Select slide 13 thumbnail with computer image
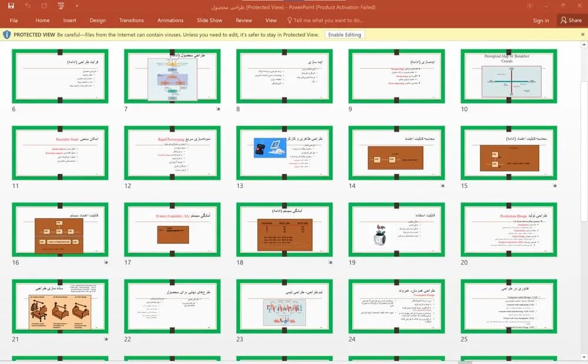This screenshot has height=364, width=588. [x=284, y=153]
